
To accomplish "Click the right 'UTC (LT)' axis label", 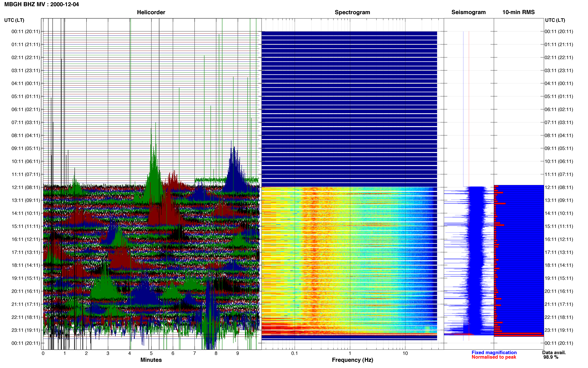I will point(555,20).
